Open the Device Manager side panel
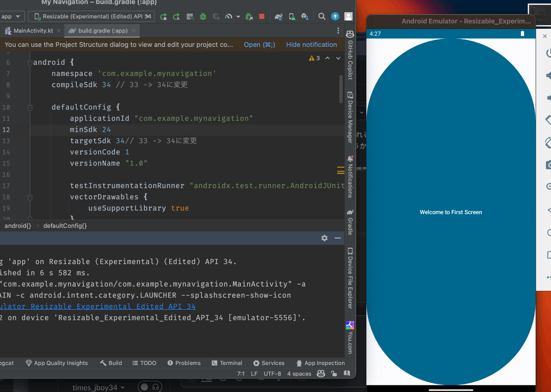551x392 pixels. pyautogui.click(x=350, y=117)
